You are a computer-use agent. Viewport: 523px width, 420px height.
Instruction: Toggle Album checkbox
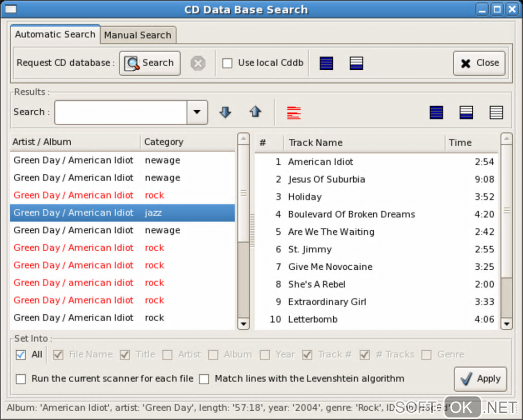point(213,354)
